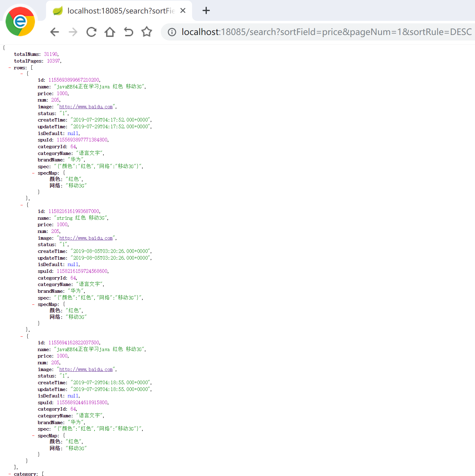Viewport: 475px width, 476px height.
Task: Open baidu link in first row
Action: [86, 107]
